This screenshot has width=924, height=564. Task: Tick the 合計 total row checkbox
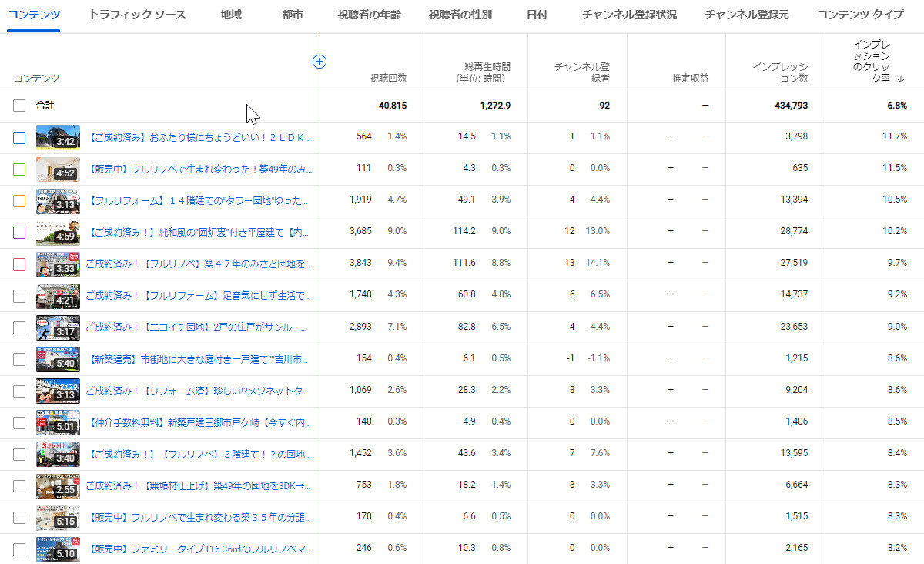click(x=19, y=106)
